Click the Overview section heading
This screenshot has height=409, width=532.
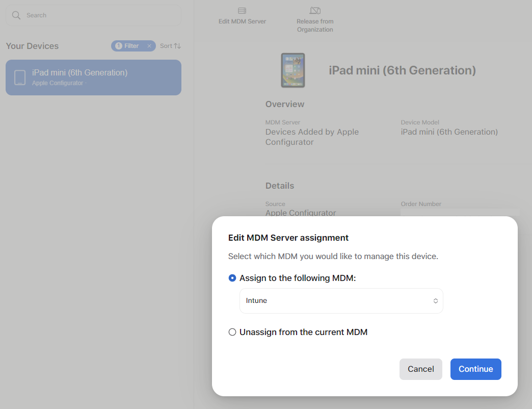(285, 104)
